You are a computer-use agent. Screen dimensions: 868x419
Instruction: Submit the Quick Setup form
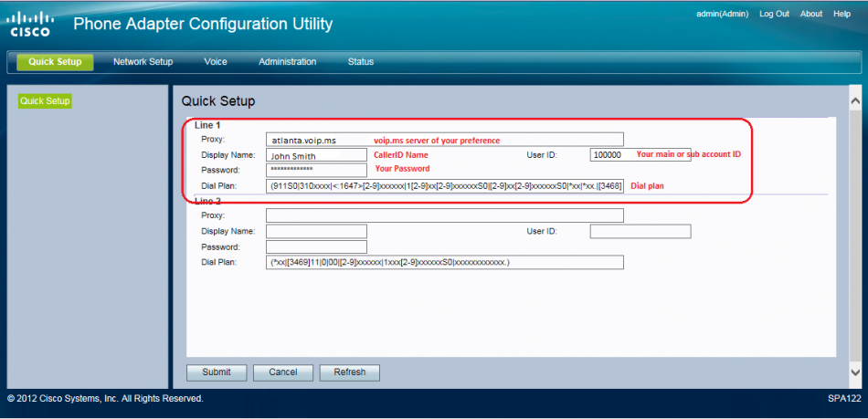217,372
